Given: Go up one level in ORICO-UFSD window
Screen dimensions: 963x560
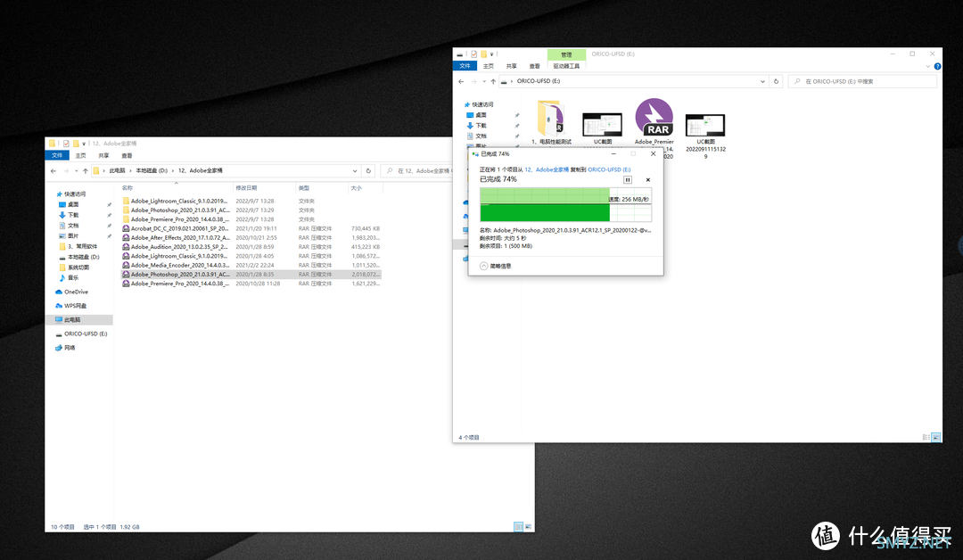Looking at the screenshot, I should (x=493, y=81).
